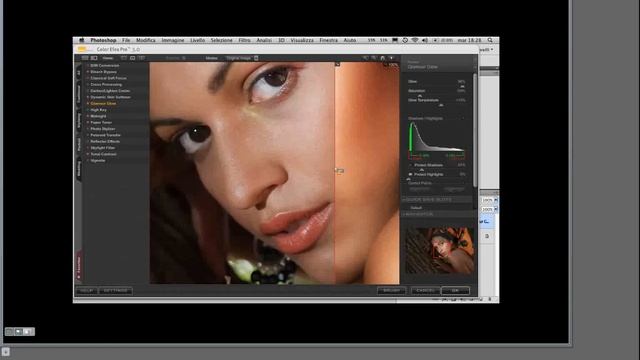Click the Wi-Fi status icon
The height and width of the screenshot is (360, 640).
415,40
